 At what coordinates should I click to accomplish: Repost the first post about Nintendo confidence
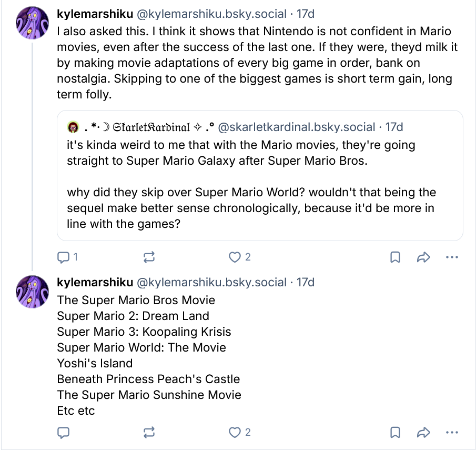point(149,257)
